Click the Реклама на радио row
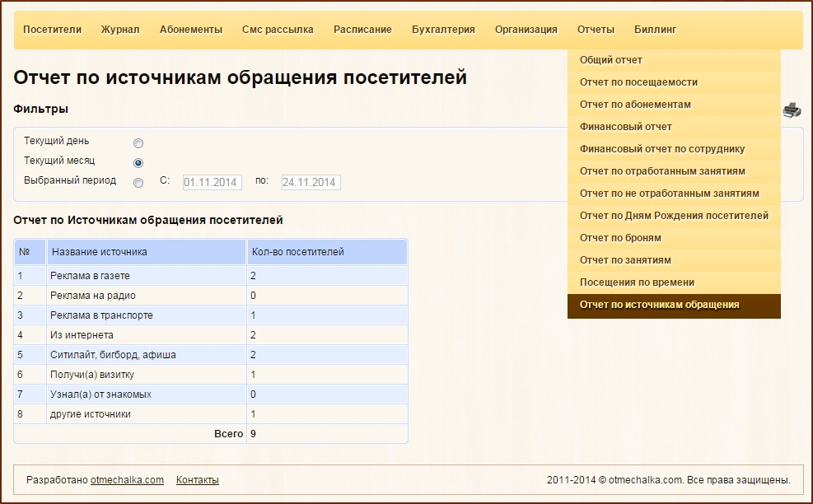This screenshot has width=813, height=504. 211,296
